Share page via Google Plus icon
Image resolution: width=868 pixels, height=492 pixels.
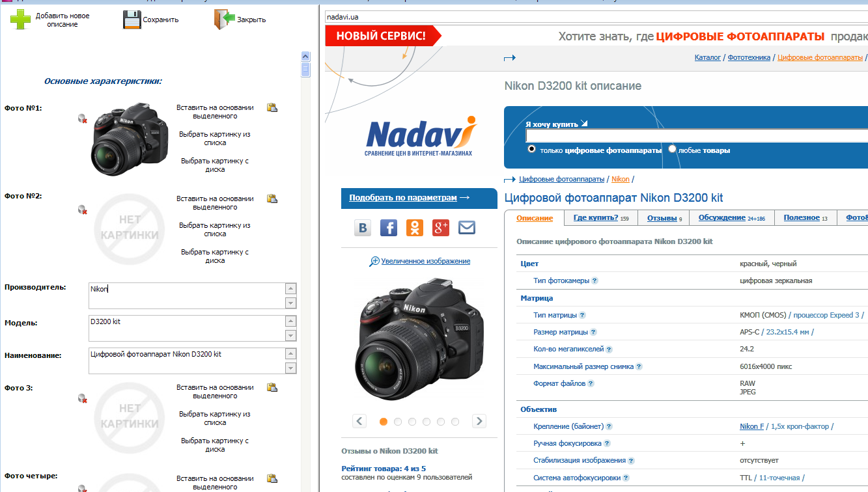click(x=441, y=228)
